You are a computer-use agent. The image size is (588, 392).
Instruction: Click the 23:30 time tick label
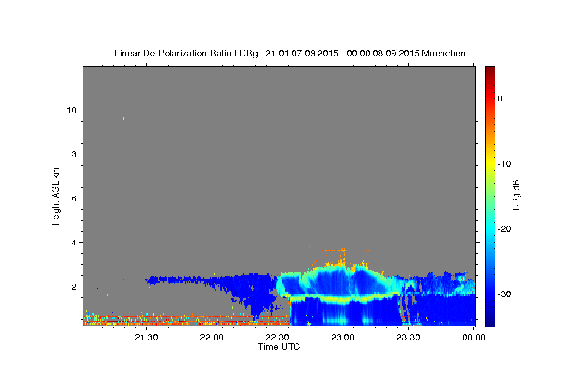pyautogui.click(x=408, y=337)
